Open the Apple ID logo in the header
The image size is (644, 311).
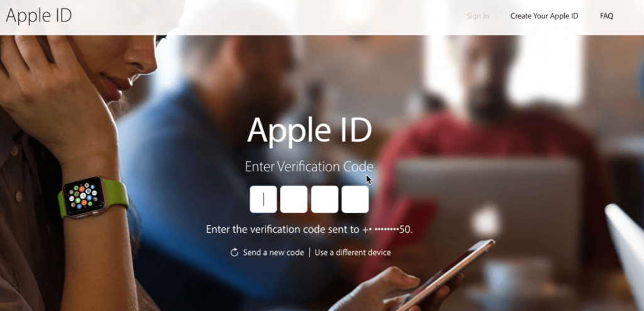point(38,16)
